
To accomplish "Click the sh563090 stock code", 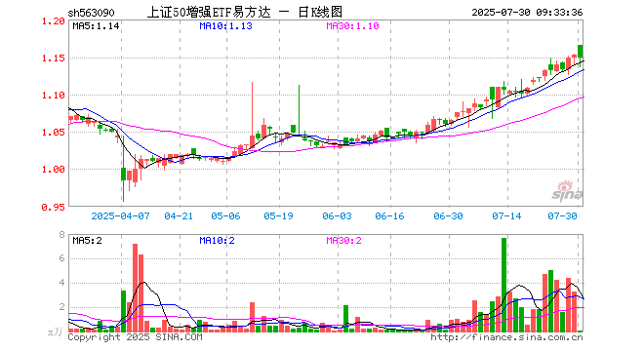I will click(x=91, y=13).
